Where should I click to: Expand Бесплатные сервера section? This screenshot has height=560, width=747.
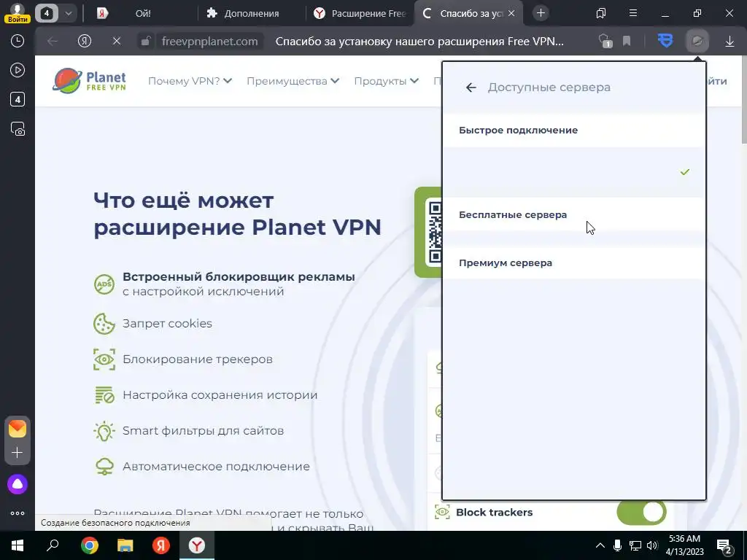[x=573, y=215]
